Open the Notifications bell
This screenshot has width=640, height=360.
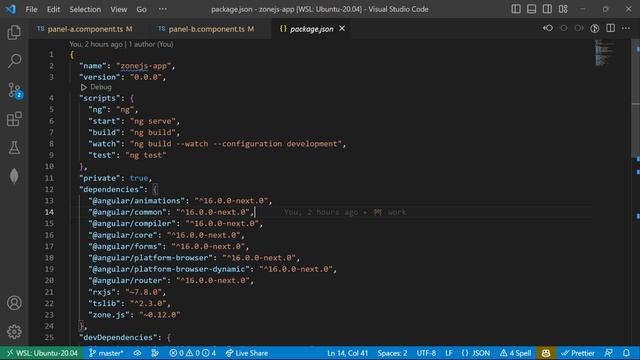click(627, 353)
